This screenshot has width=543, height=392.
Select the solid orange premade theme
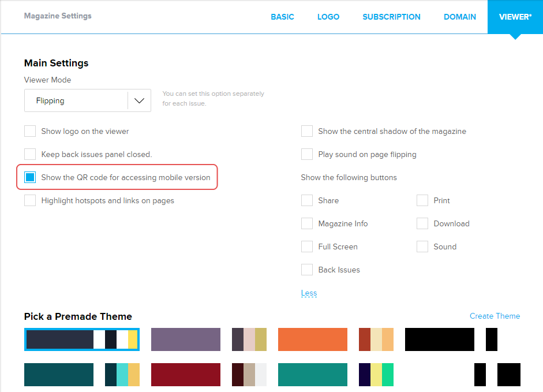pyautogui.click(x=312, y=339)
